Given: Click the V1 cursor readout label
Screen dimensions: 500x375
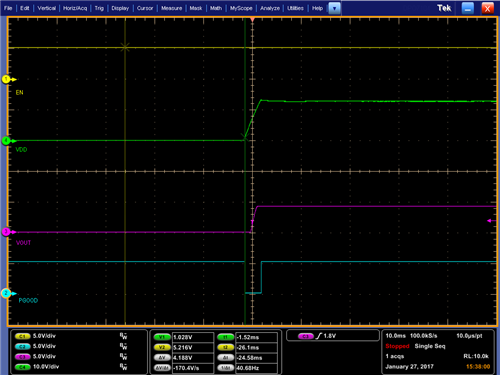Looking at the screenshot, I should (x=162, y=337).
